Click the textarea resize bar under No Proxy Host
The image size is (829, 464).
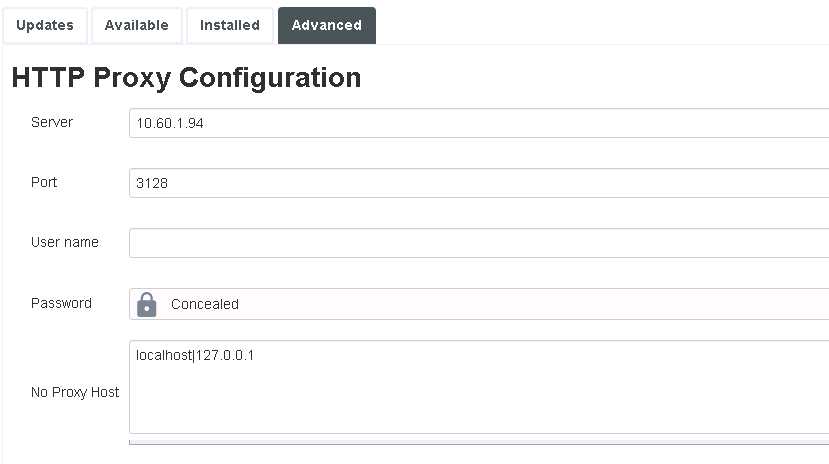tap(480, 440)
